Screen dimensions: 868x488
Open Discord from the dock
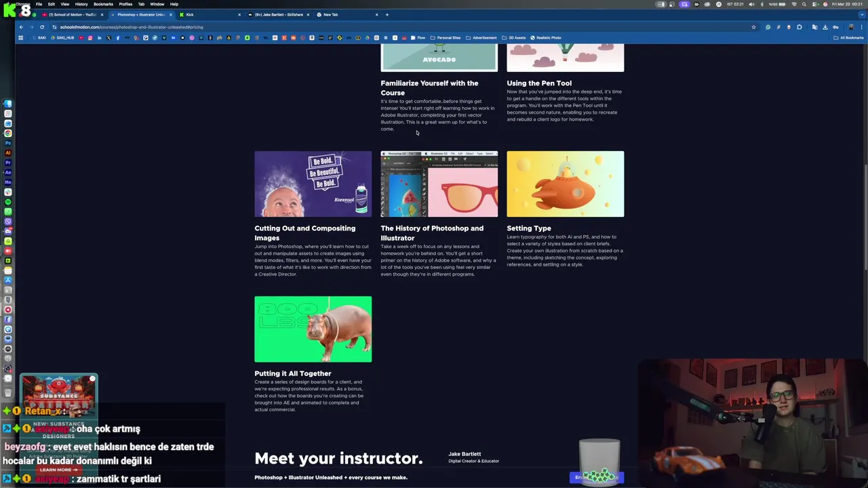coord(8,230)
